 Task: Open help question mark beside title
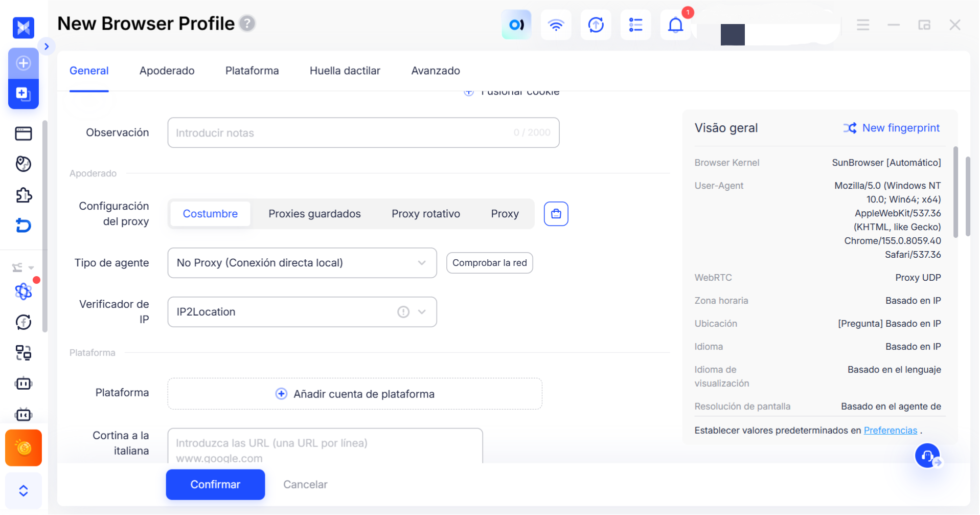coord(247,24)
